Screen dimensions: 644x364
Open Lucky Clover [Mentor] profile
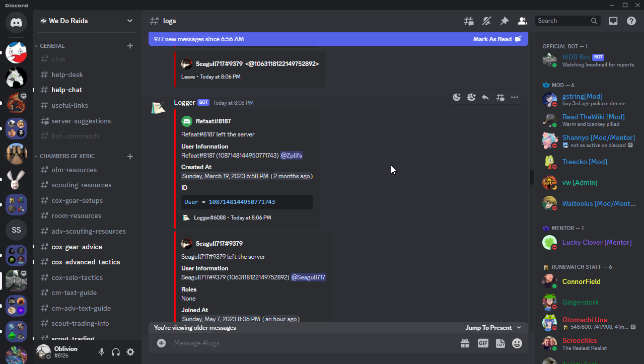[x=589, y=242]
